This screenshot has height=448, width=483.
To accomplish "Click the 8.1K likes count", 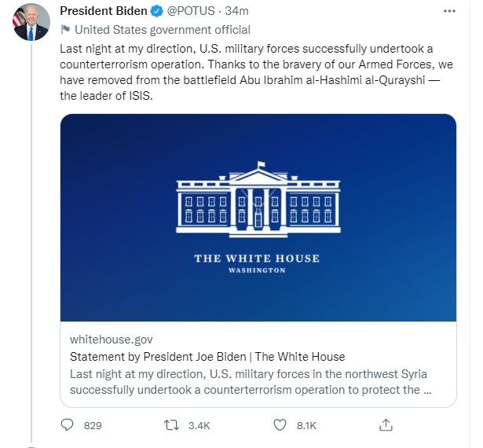I will pos(306,425).
